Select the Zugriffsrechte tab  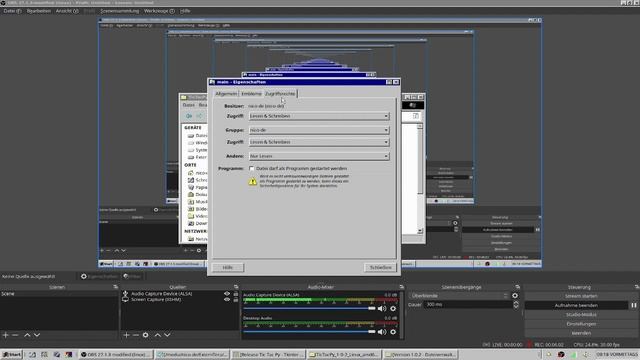pos(280,94)
